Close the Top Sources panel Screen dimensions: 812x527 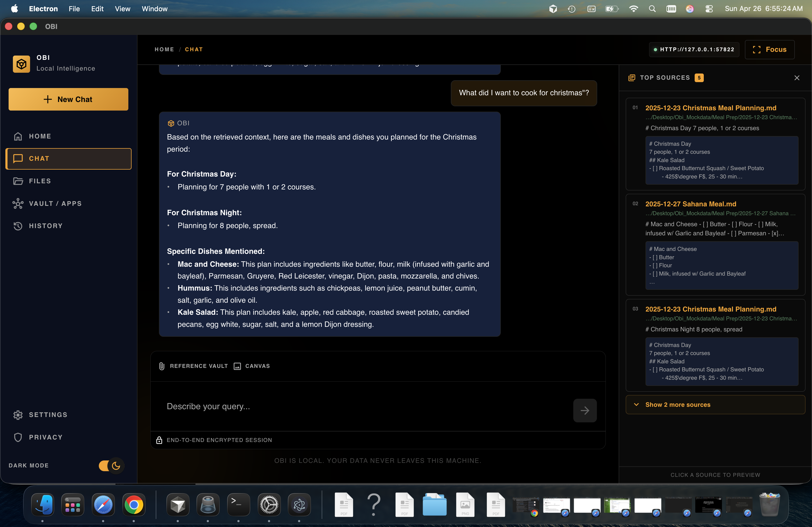[797, 78]
